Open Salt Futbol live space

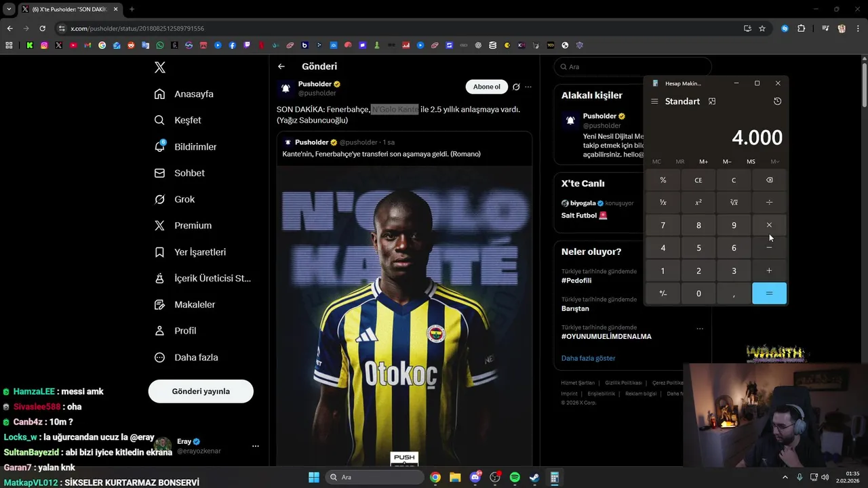pyautogui.click(x=584, y=216)
